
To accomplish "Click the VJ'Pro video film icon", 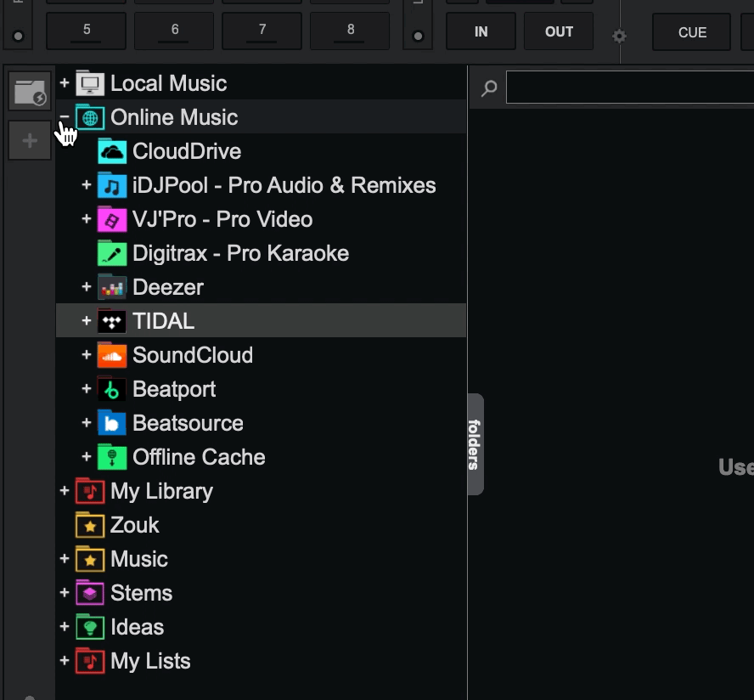I will click(x=112, y=220).
